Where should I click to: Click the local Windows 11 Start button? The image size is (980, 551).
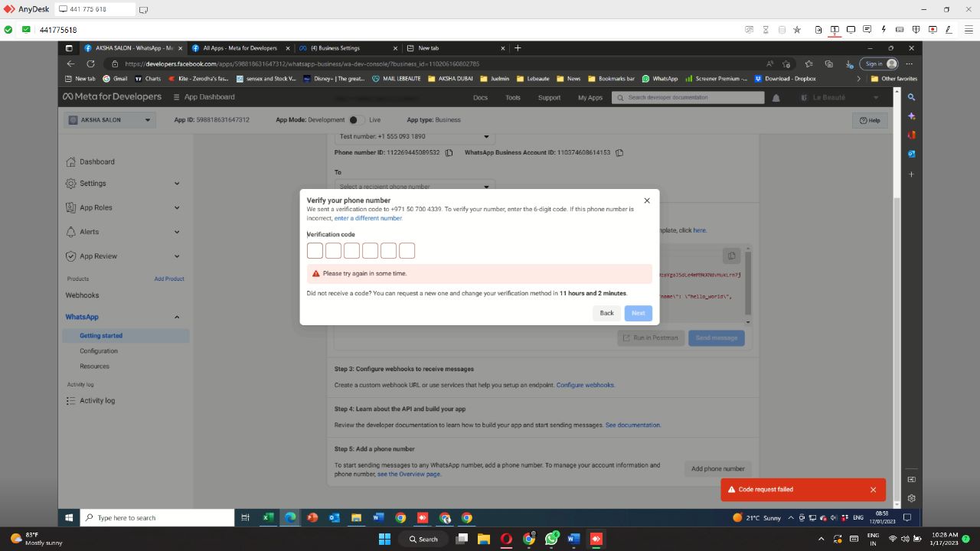(x=385, y=539)
